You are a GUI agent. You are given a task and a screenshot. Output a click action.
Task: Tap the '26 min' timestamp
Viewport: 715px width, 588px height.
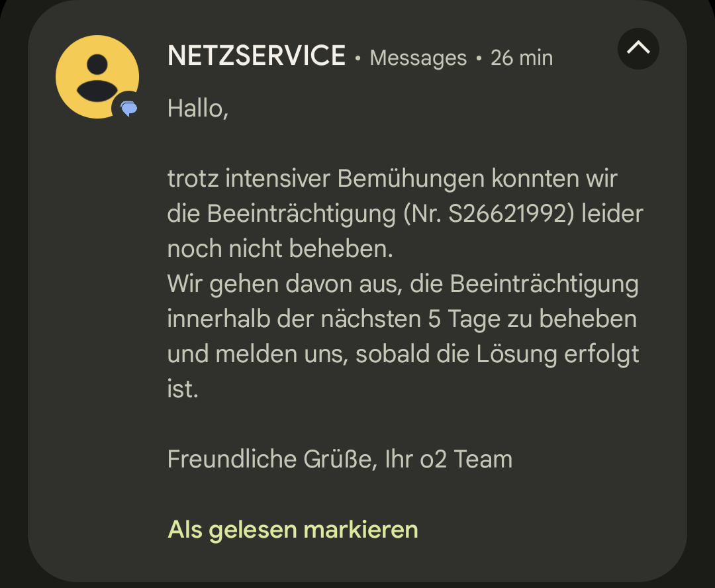(x=521, y=58)
